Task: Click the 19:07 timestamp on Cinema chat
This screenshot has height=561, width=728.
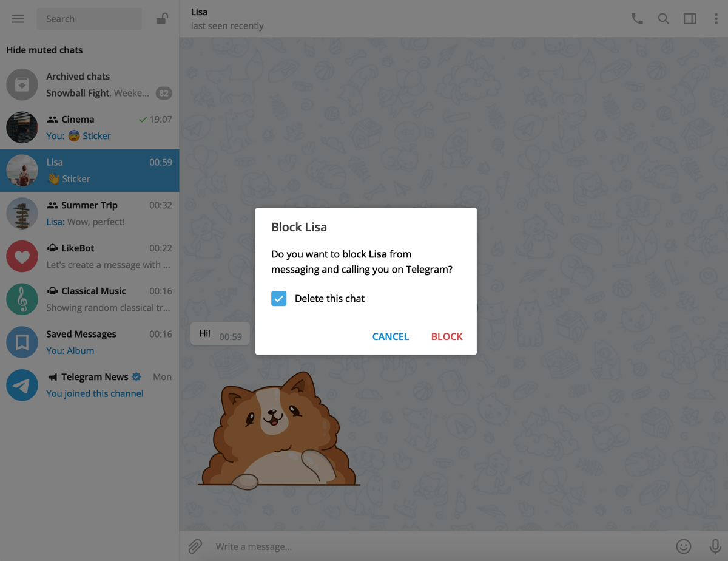Action: point(161,120)
